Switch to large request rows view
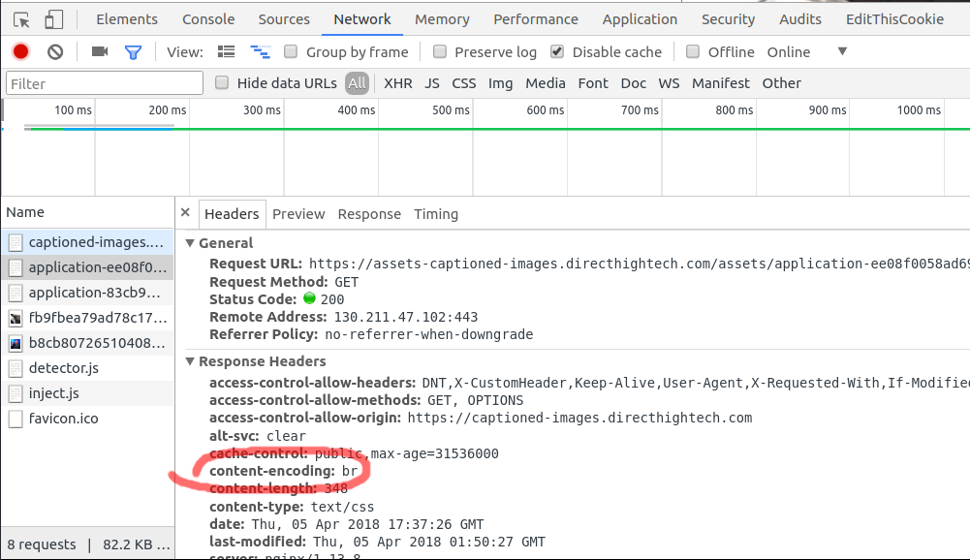The height and width of the screenshot is (560, 970). pos(227,52)
